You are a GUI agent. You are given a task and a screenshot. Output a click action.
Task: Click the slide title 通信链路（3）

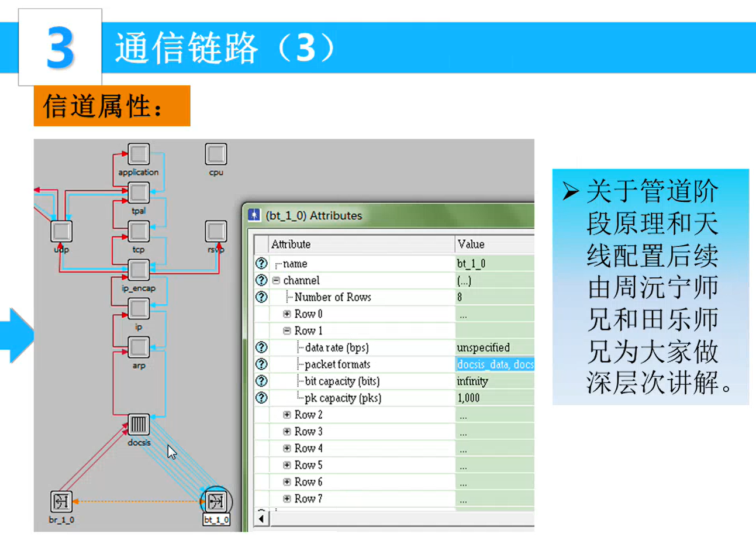226,48
